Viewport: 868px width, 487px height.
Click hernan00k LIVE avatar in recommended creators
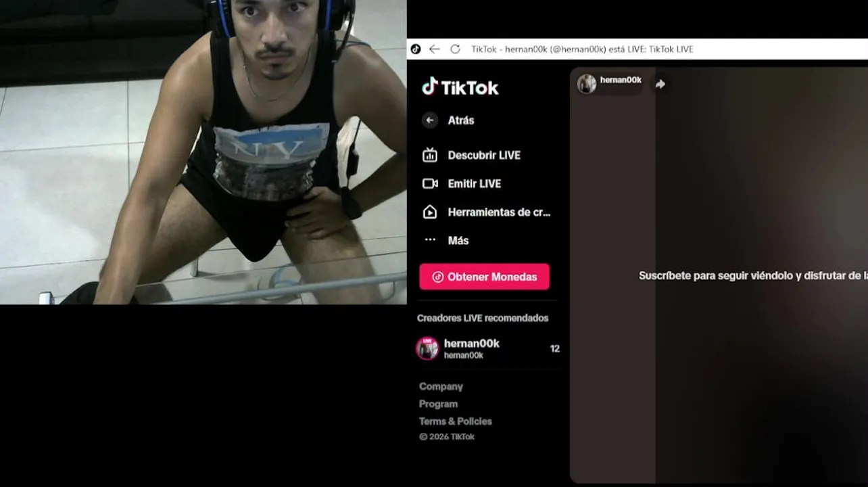(x=427, y=348)
